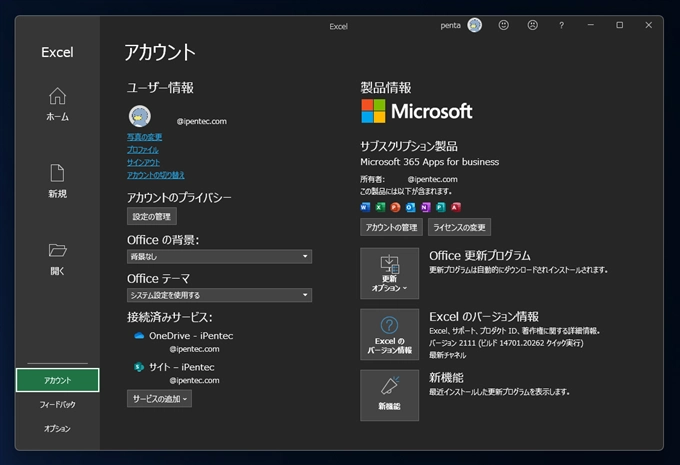This screenshot has height=465, width=680.
Task: Open オプション in sidebar
Action: coord(57,429)
